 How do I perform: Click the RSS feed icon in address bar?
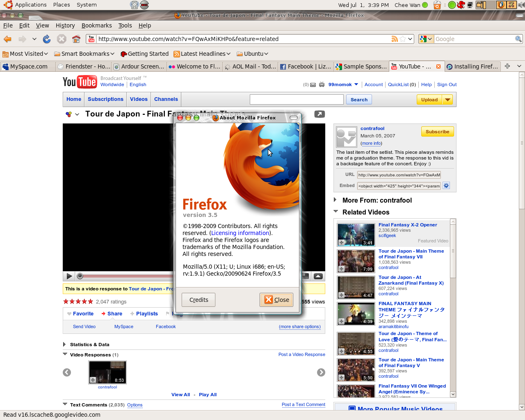click(395, 39)
